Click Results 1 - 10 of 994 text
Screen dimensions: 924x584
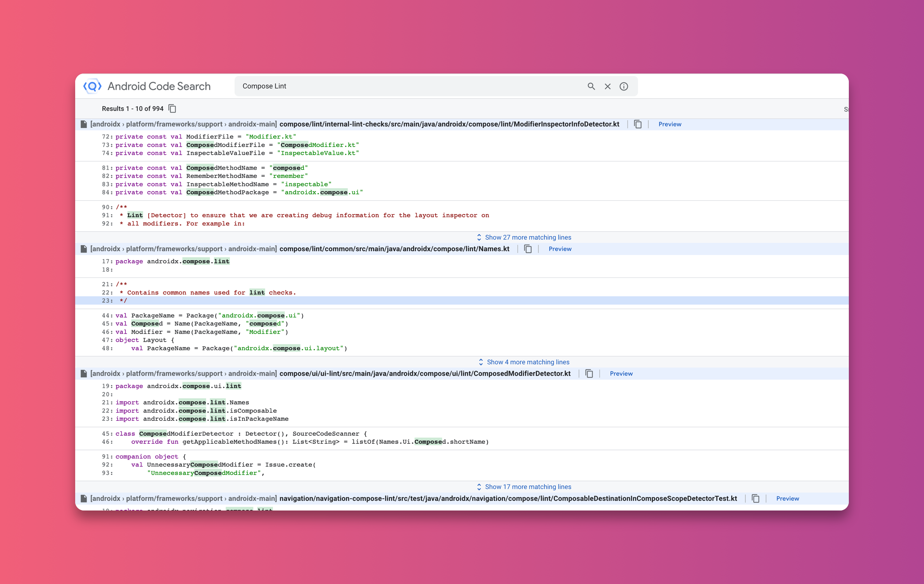[x=133, y=109]
